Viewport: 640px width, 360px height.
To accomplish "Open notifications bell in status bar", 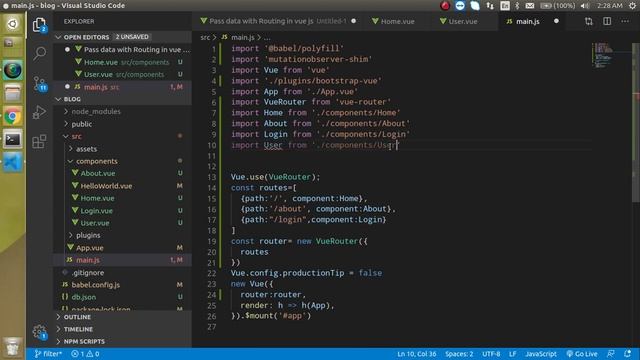I will [x=628, y=354].
